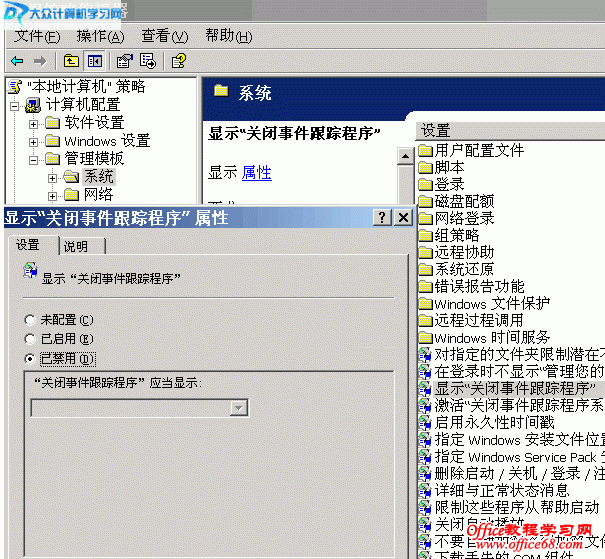
Task: Click the description pane scroll up arrow
Action: [405, 156]
